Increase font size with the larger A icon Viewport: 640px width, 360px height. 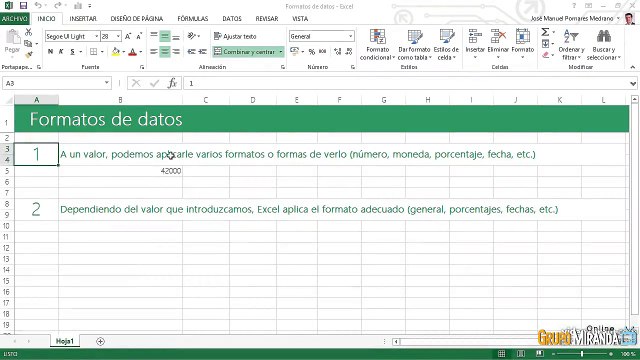[x=128, y=36]
